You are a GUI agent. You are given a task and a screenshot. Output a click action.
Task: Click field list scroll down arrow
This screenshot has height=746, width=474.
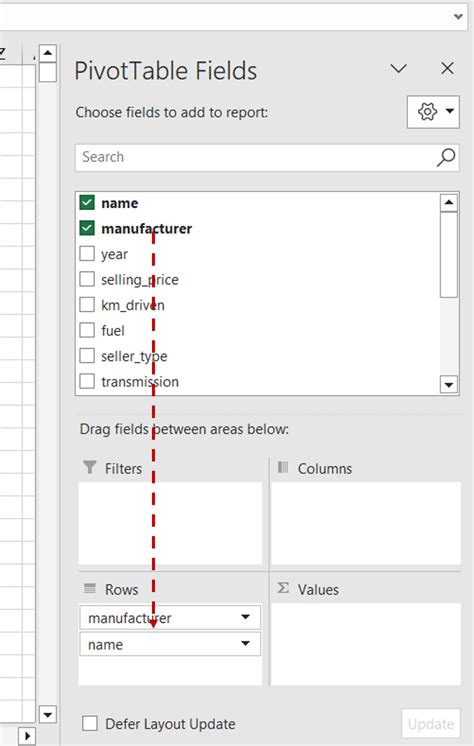click(449, 384)
